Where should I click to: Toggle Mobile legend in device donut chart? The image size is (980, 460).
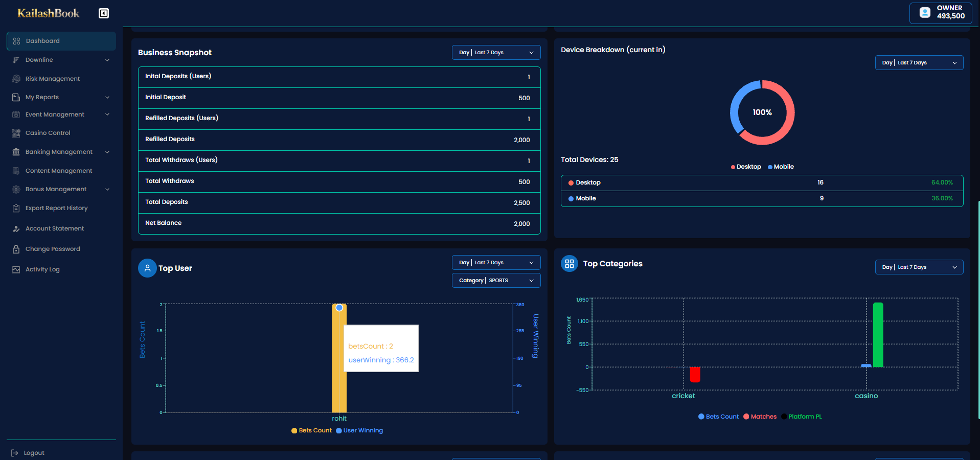pos(781,167)
